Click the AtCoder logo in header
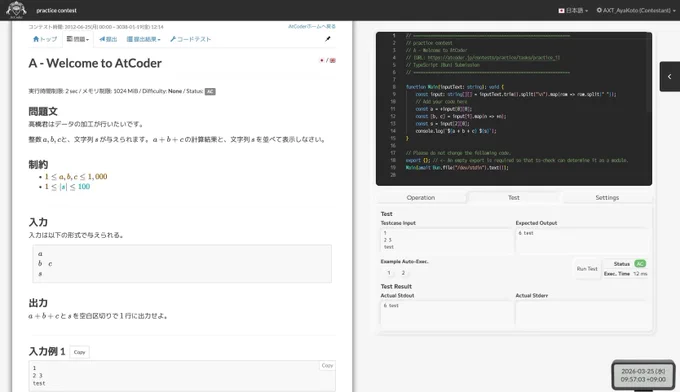680x392 pixels. [16, 10]
